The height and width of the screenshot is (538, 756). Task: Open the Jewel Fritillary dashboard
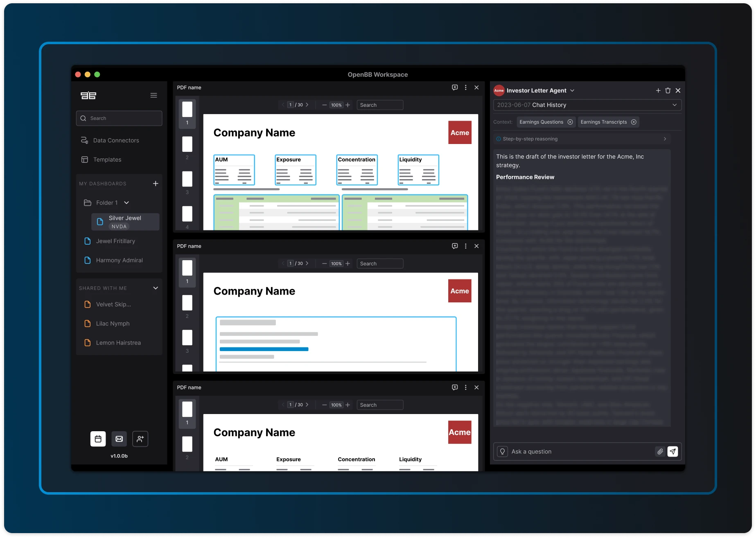[115, 241]
